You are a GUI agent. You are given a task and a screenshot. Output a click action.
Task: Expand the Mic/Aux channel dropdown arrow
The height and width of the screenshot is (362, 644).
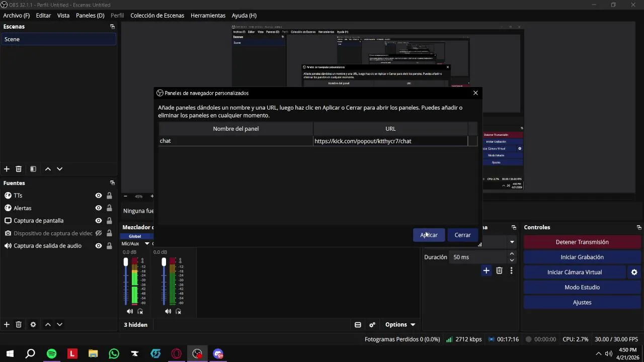[147, 243]
